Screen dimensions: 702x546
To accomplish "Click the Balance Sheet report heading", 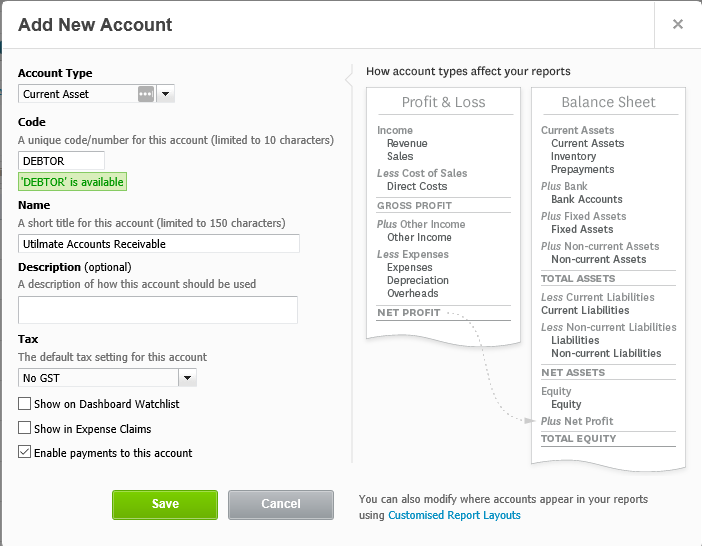I will 608,102.
